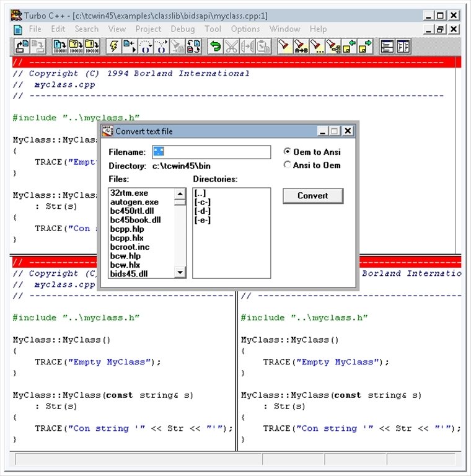The image size is (471, 476).
Task: Open the Options menu
Action: pyautogui.click(x=245, y=29)
